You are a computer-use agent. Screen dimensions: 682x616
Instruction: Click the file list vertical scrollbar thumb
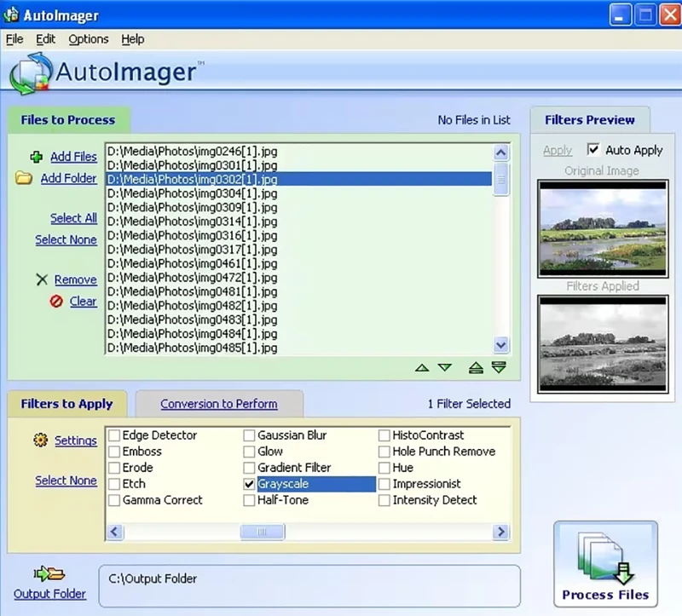[501, 179]
